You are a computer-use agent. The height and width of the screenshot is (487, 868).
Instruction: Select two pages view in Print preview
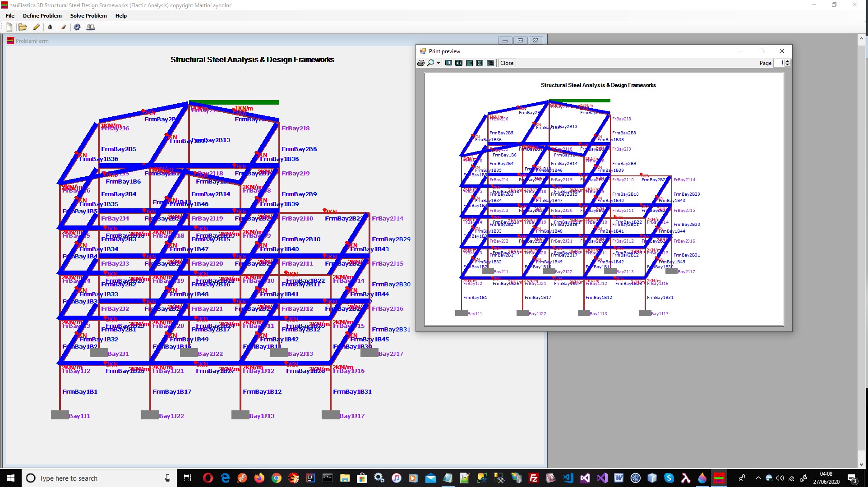pyautogui.click(x=459, y=63)
